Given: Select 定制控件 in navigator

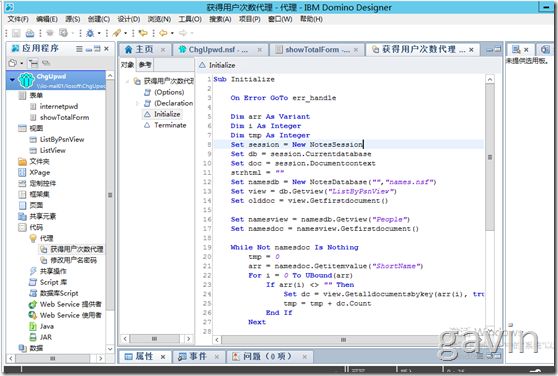Looking at the screenshot, I should click(x=42, y=184).
